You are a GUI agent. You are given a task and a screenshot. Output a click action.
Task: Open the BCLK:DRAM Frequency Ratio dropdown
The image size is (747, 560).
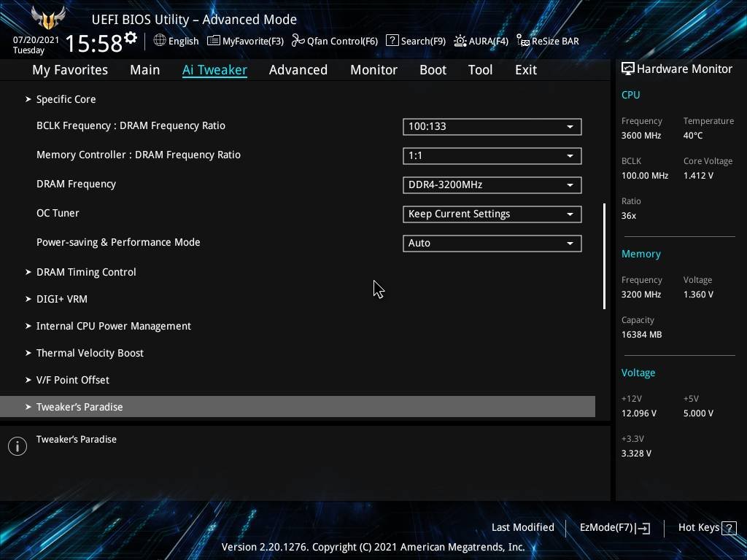(x=492, y=127)
